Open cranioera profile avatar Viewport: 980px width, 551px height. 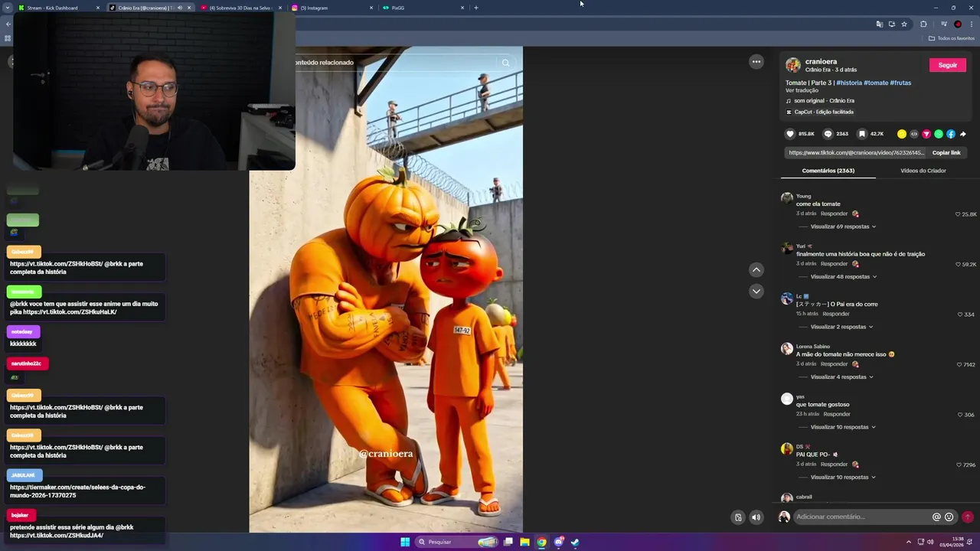(793, 65)
